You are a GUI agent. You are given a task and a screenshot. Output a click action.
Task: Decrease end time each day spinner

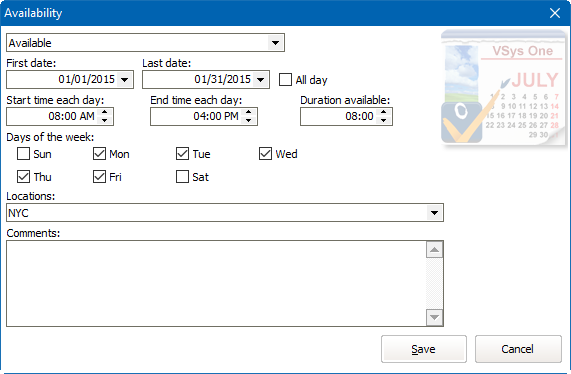248,121
